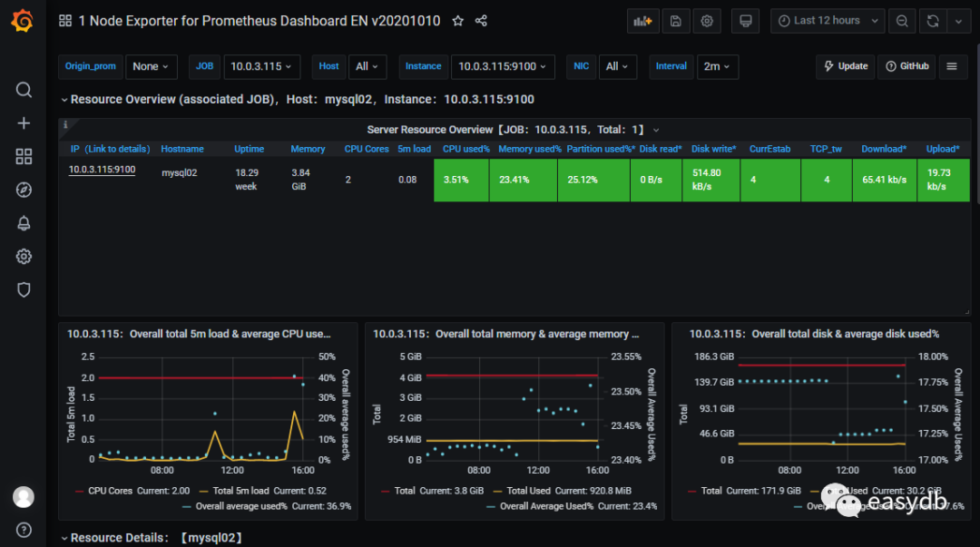
Task: Collapse the Resource Overview row
Action: [64, 100]
